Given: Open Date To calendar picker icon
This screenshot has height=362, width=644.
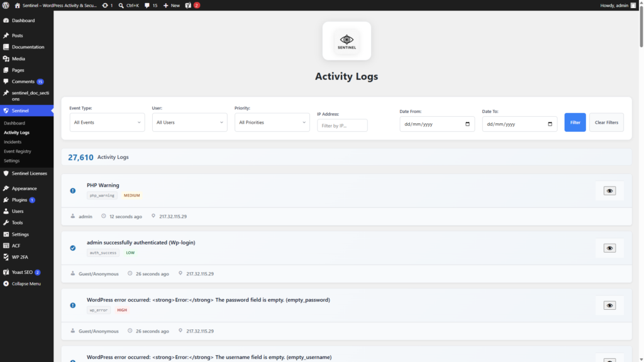Looking at the screenshot, I should tap(550, 124).
